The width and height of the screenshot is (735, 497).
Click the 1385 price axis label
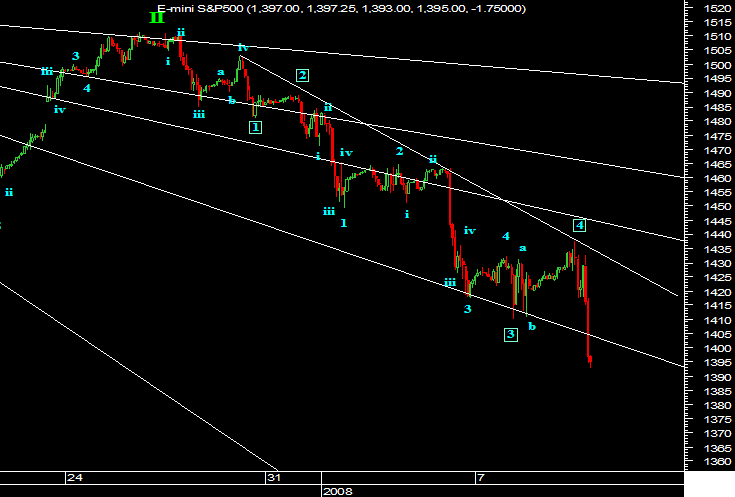[x=717, y=391]
